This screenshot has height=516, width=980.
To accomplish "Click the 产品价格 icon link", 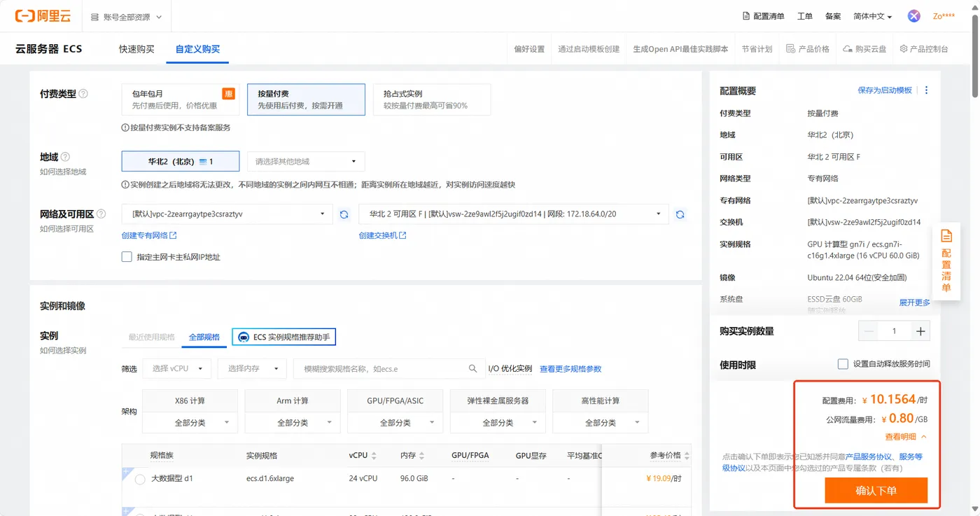I will pyautogui.click(x=808, y=49).
